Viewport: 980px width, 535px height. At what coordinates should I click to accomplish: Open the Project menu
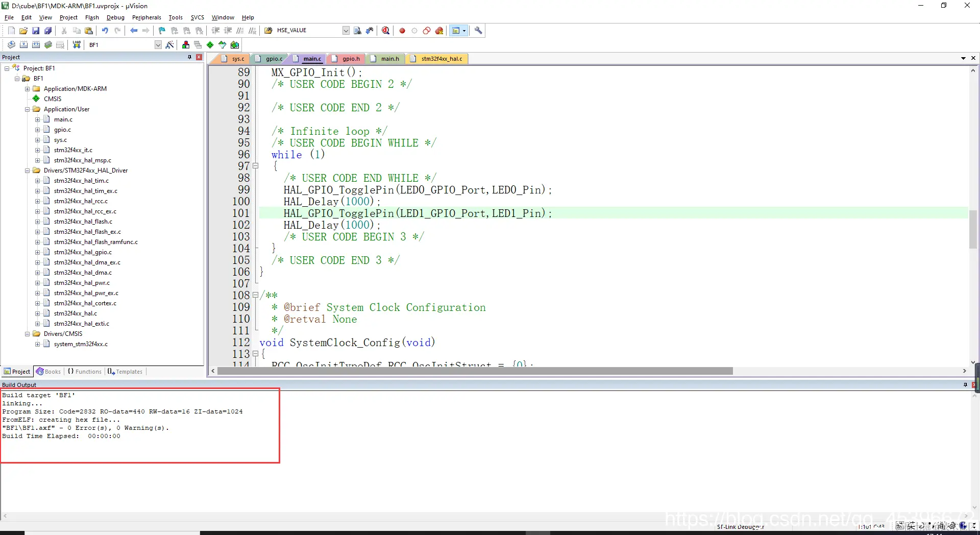pyautogui.click(x=68, y=17)
